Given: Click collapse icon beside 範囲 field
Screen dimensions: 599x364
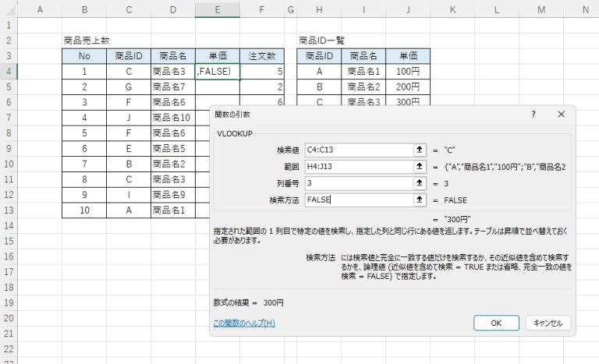Looking at the screenshot, I should [x=419, y=167].
